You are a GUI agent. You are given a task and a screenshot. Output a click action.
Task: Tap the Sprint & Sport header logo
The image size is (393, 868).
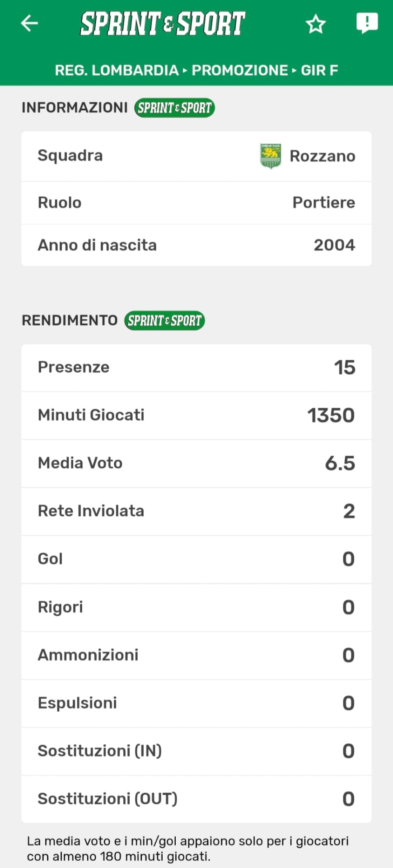pos(163,24)
